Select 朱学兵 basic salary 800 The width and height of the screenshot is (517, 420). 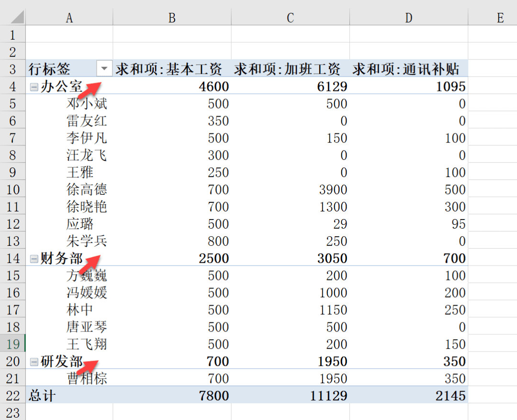coord(172,241)
